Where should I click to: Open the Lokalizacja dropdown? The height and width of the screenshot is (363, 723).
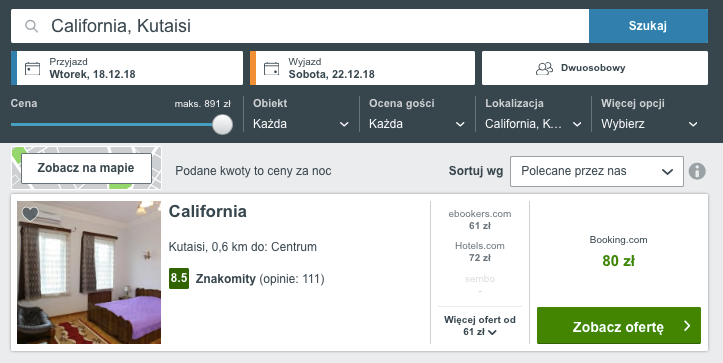click(x=533, y=124)
